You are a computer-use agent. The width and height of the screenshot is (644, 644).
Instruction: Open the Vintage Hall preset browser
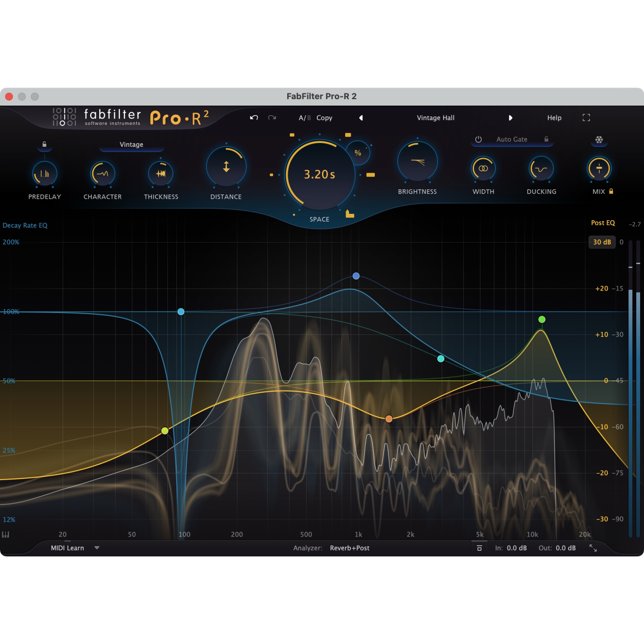coord(435,118)
